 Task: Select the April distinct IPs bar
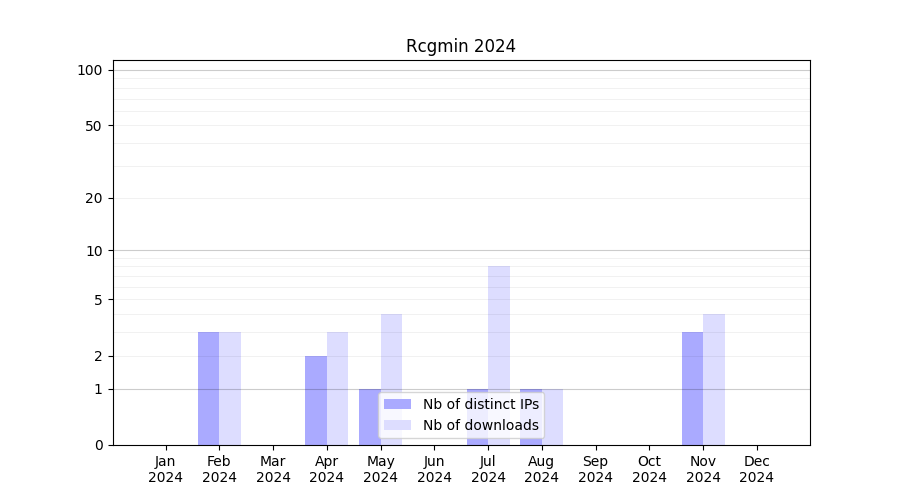(x=316, y=400)
